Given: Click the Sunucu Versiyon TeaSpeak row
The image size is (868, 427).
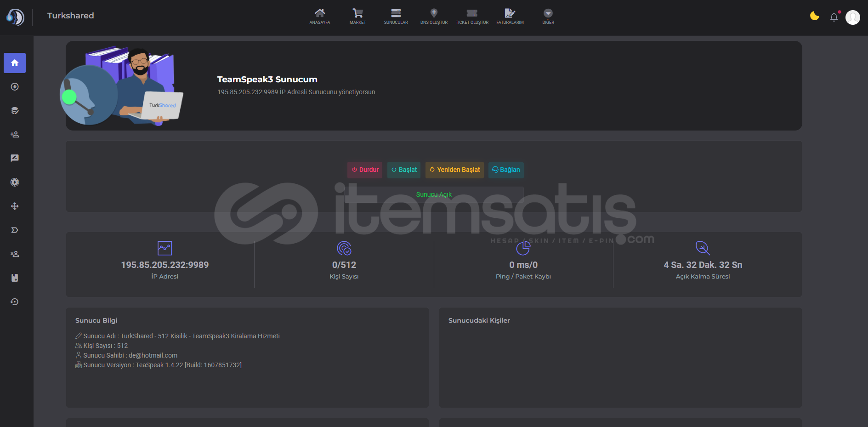Looking at the screenshot, I should coord(159,365).
